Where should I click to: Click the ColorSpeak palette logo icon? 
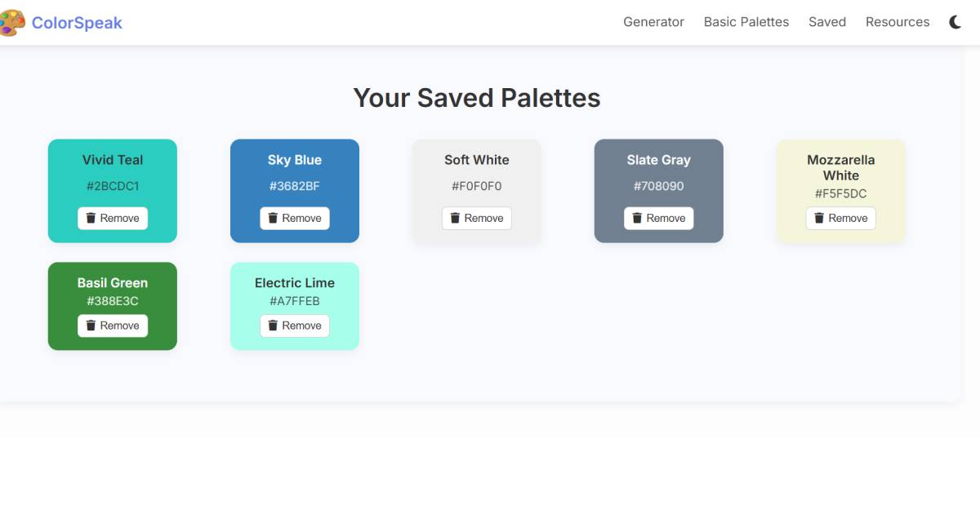11,23
